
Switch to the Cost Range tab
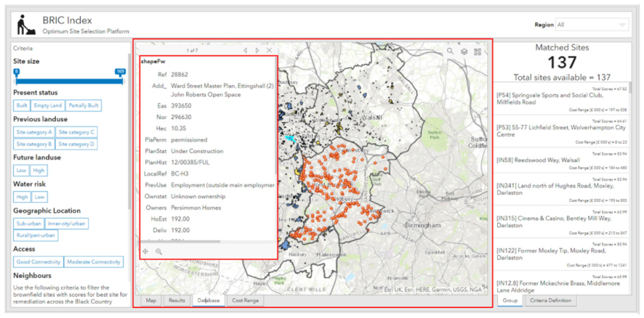(x=245, y=301)
